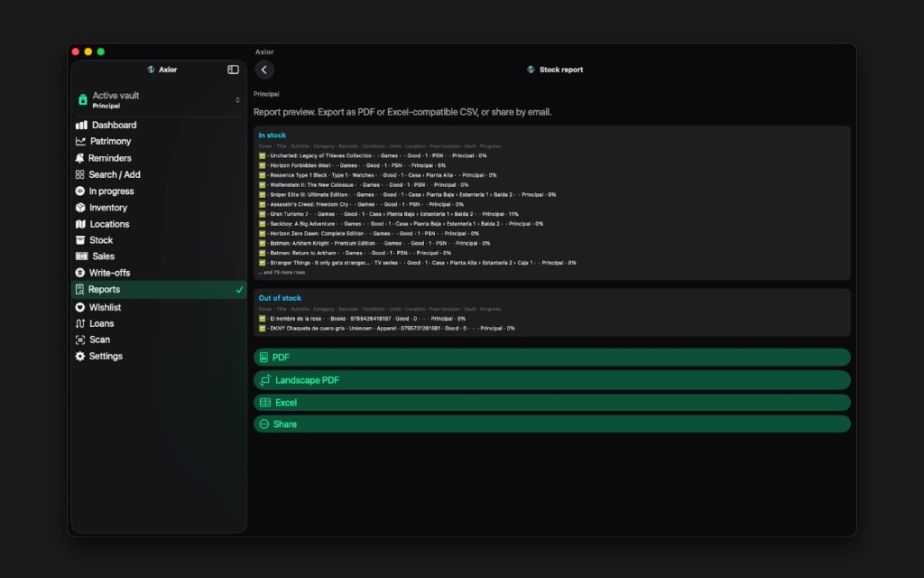Click the Share ellipsis circle icon
This screenshot has height=578, width=924.
point(264,424)
